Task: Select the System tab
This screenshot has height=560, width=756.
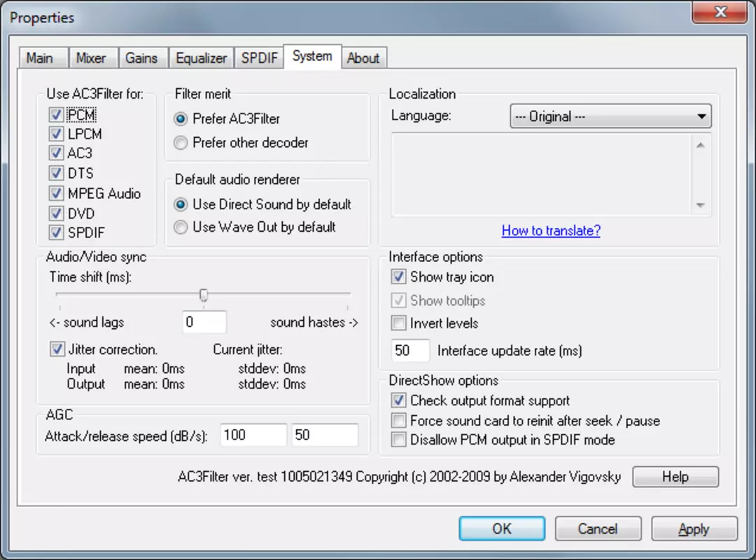Action: click(x=312, y=57)
